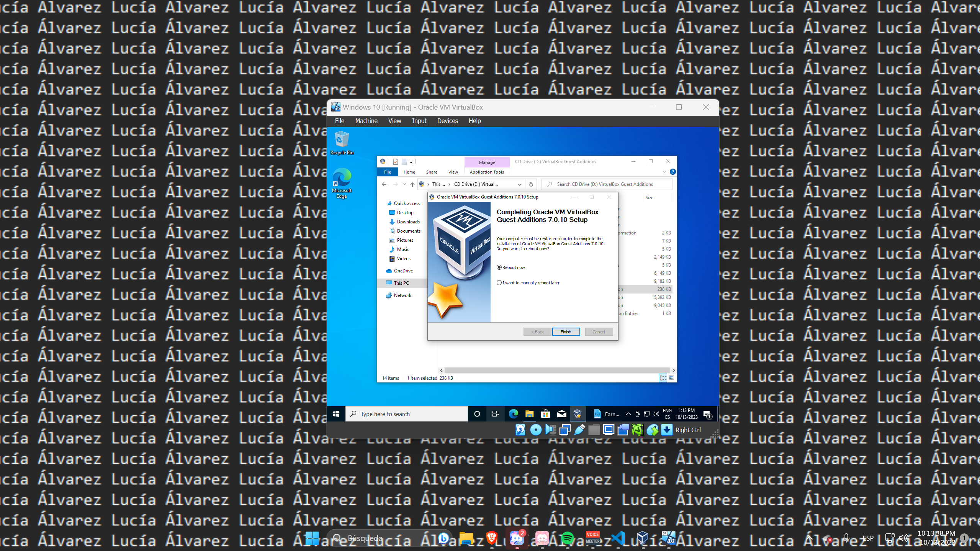Viewport: 980px width, 551px height.
Task: Open the address bar dropdown in File Explorer
Action: pos(520,184)
